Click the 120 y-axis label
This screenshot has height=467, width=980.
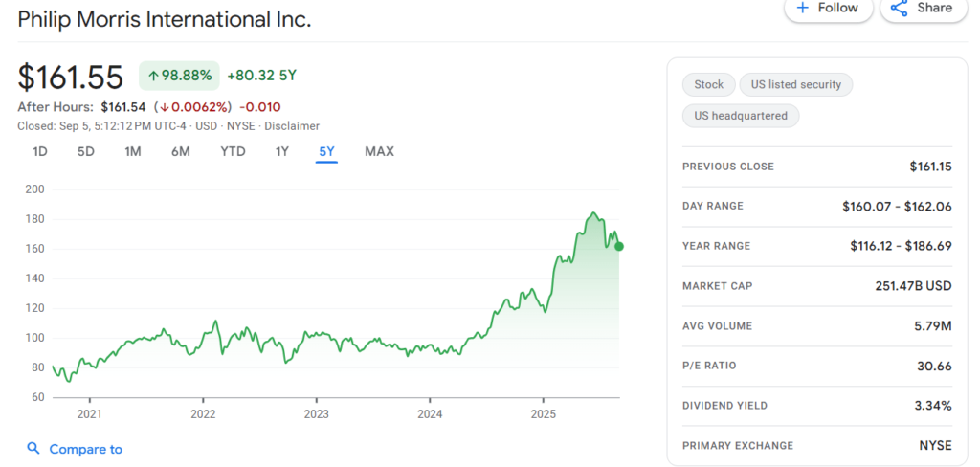(34, 308)
